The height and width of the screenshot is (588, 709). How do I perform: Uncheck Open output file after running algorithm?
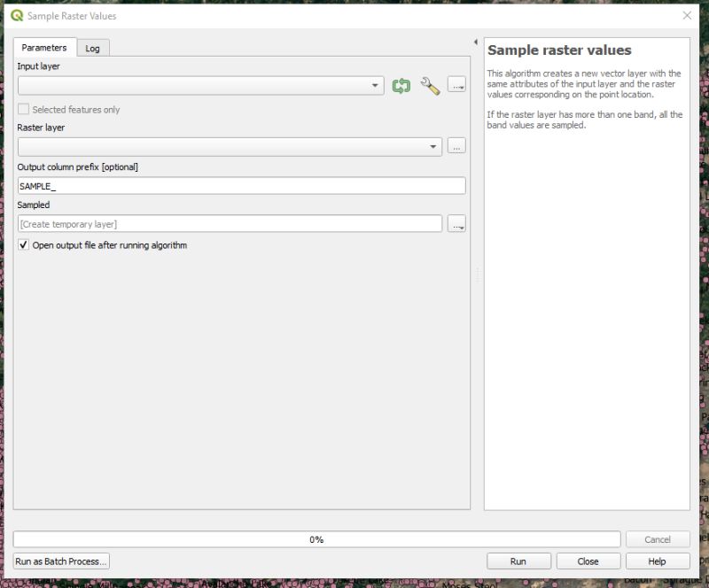24,245
